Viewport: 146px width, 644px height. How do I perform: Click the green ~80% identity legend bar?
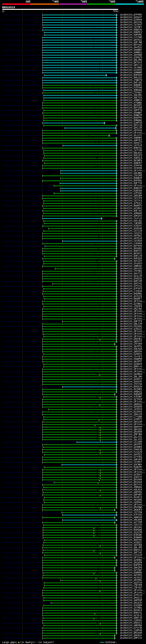pyautogui.click(x=101, y=4)
